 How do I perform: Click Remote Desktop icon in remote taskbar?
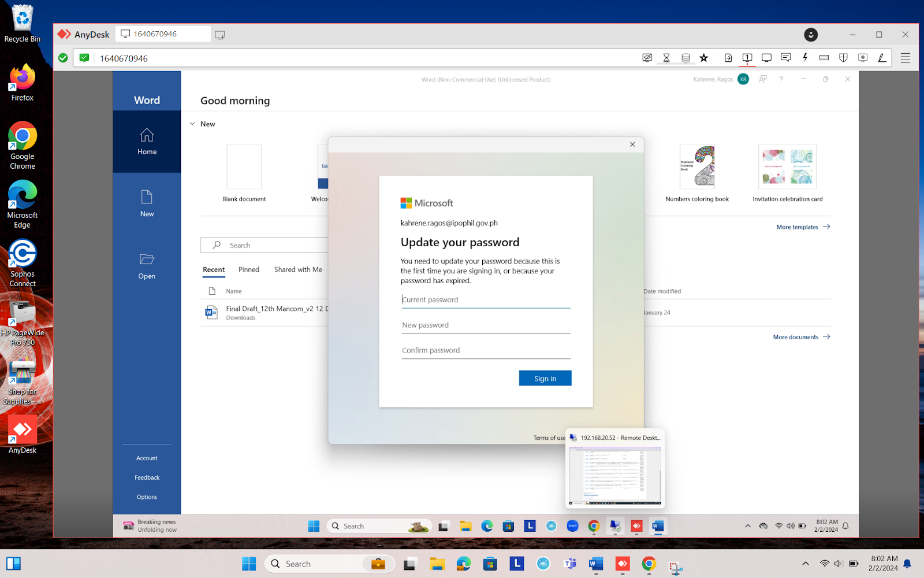[x=615, y=526]
